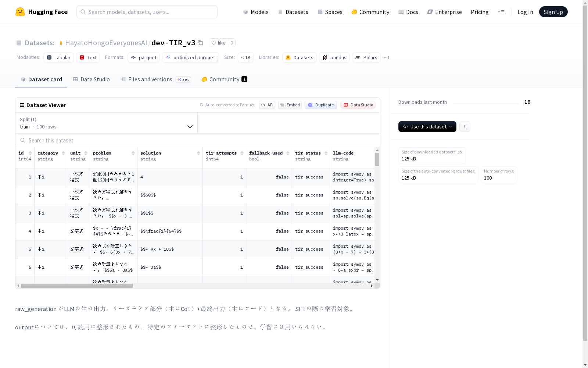Open the navigation more-options menu icon
The width and height of the screenshot is (588, 368).
[501, 12]
